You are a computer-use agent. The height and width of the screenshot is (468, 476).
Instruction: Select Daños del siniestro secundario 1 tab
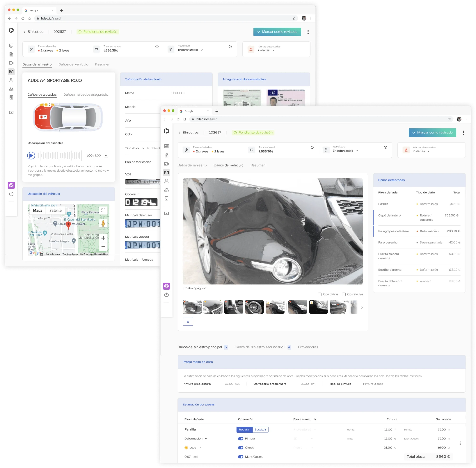coord(263,347)
